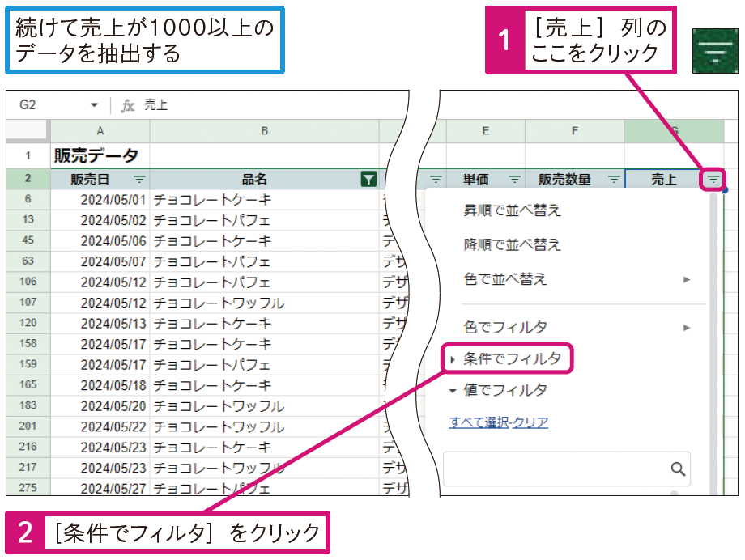Select column B header

click(265, 131)
